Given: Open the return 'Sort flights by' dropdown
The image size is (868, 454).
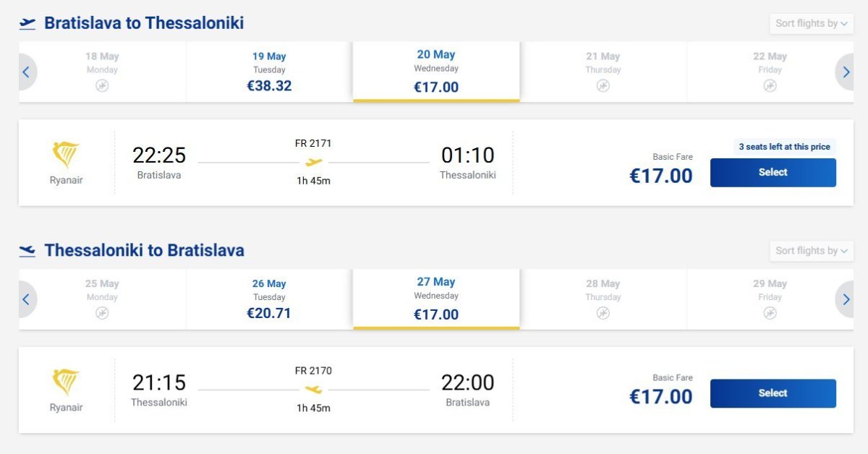Looking at the screenshot, I should (811, 251).
